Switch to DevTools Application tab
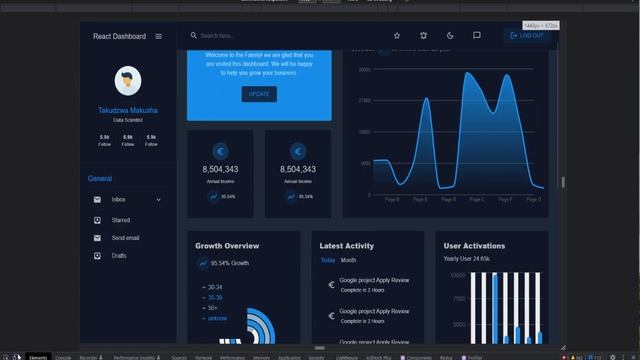Image resolution: width=640 pixels, height=360 pixels. point(289,358)
